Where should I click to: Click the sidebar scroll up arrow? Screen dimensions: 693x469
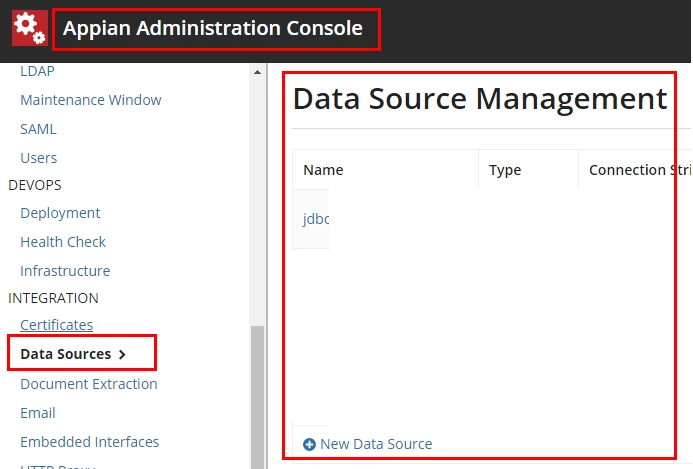coord(258,72)
